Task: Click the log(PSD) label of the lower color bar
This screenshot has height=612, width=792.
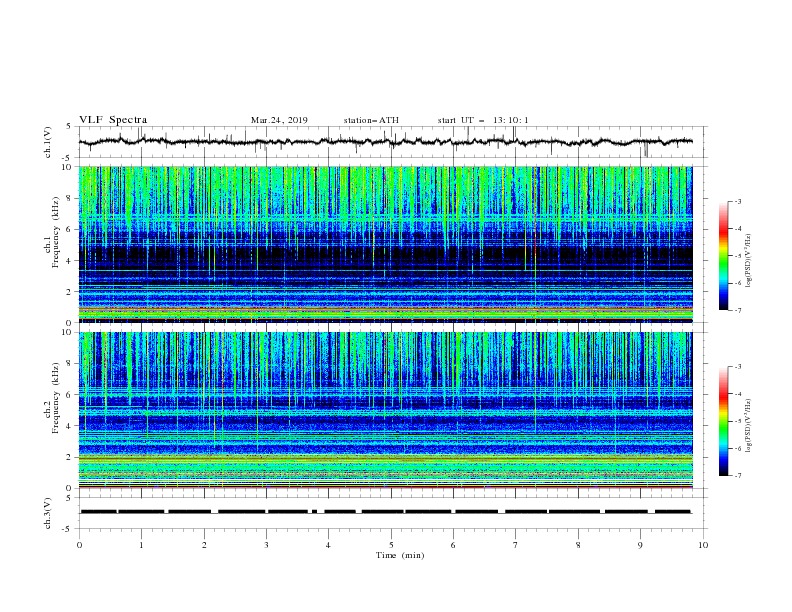Action: click(x=748, y=426)
